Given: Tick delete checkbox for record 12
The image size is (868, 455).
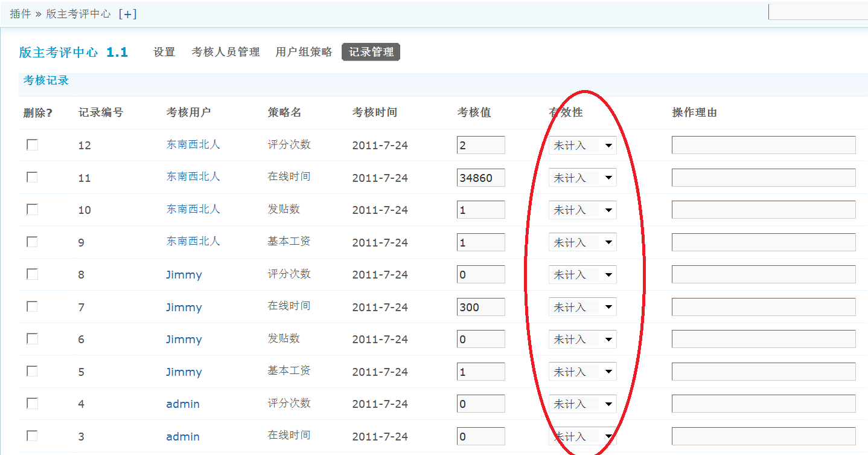Looking at the screenshot, I should point(32,145).
